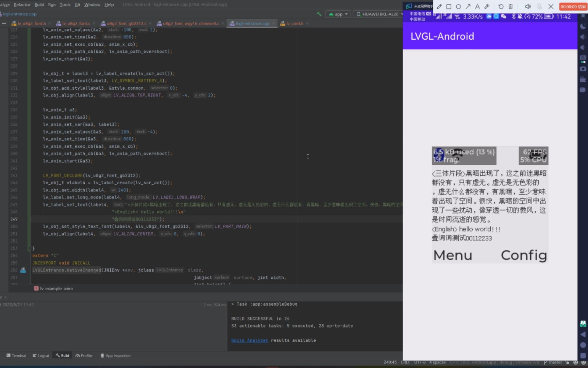This screenshot has width=588, height=368.
Task: Click the smiley face feedback icon
Action: click(x=576, y=362)
